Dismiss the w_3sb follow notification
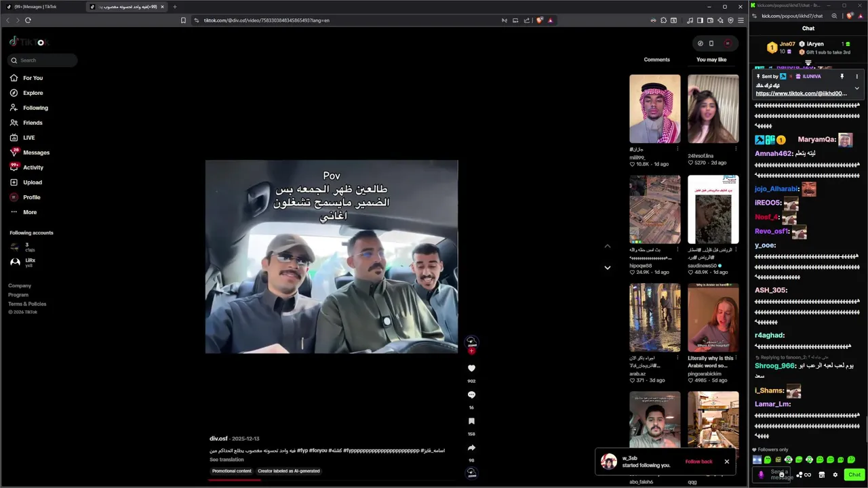The image size is (868, 488). click(x=726, y=462)
